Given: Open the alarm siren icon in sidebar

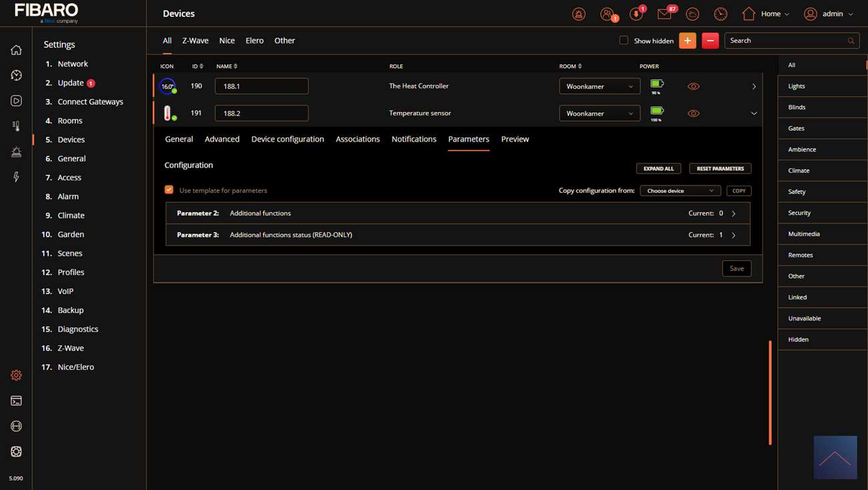Looking at the screenshot, I should pos(16,152).
